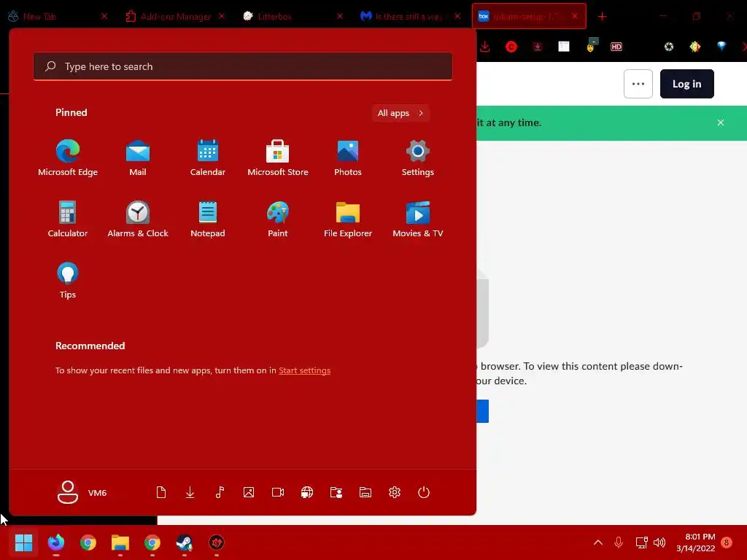The width and height of the screenshot is (747, 560).
Task: Open the Calendar app
Action: (208, 158)
